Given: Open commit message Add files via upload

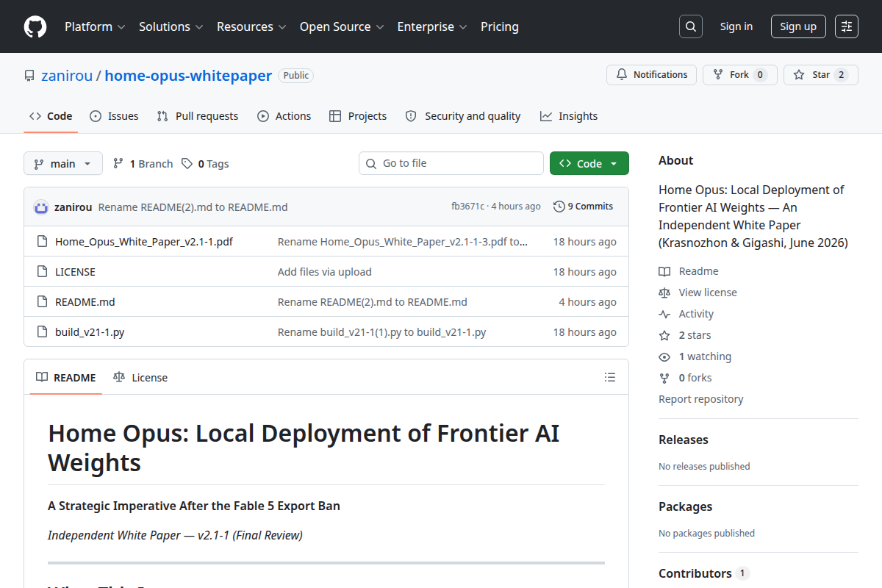Looking at the screenshot, I should click(325, 272).
